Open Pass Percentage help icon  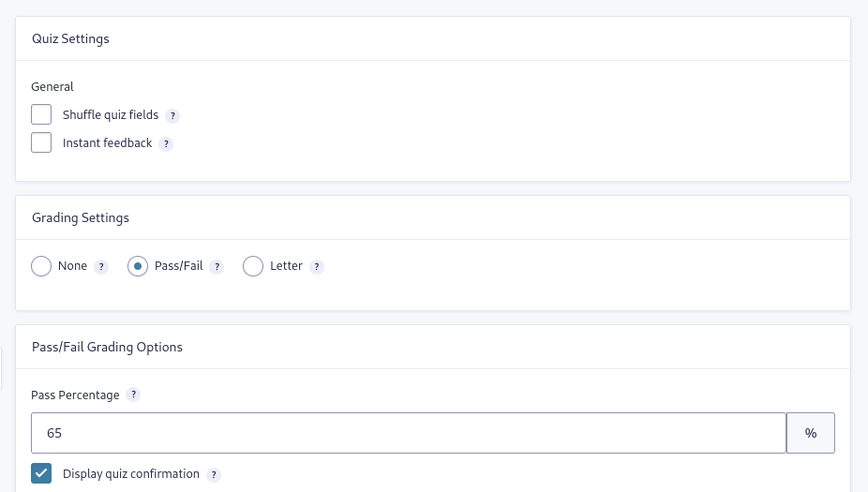(x=133, y=395)
